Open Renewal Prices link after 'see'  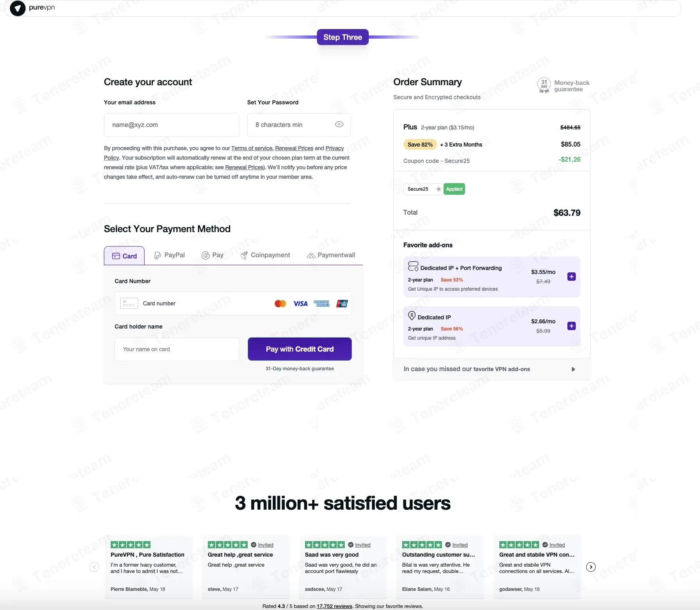pos(244,167)
